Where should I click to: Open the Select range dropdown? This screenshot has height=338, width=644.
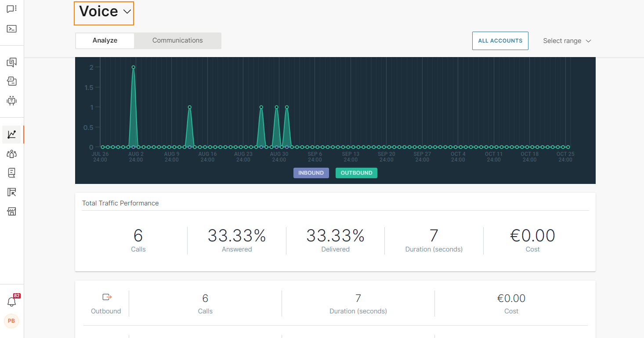(x=567, y=41)
